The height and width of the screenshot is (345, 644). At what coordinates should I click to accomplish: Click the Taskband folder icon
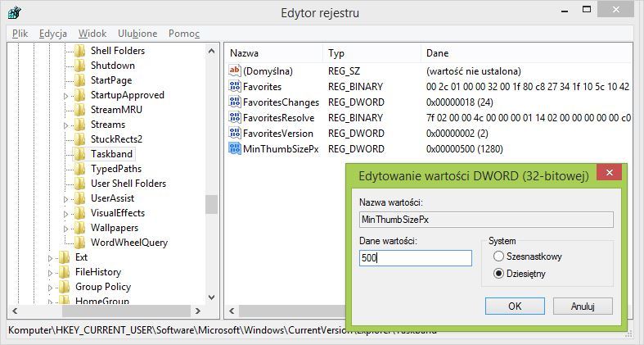tap(79, 154)
